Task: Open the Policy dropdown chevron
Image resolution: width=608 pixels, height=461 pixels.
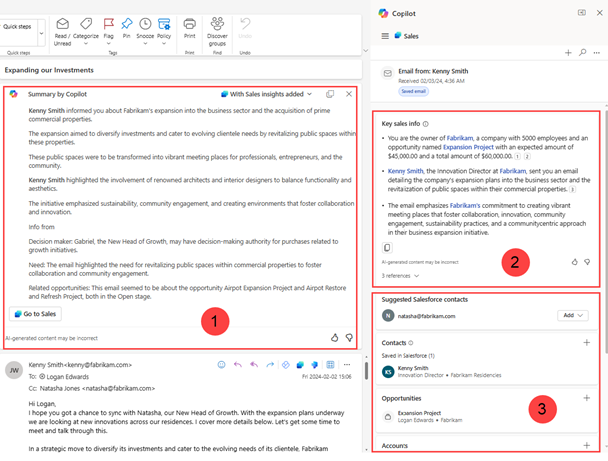Action: (x=164, y=43)
